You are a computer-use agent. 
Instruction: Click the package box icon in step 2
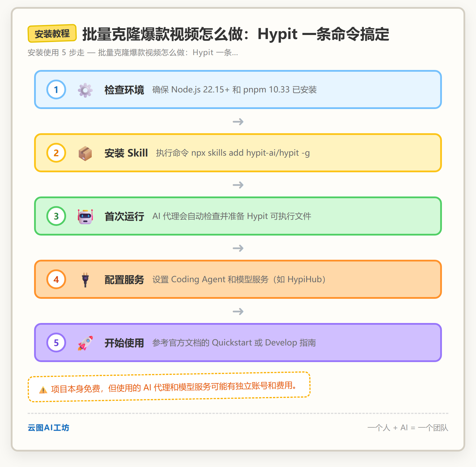coord(85,153)
